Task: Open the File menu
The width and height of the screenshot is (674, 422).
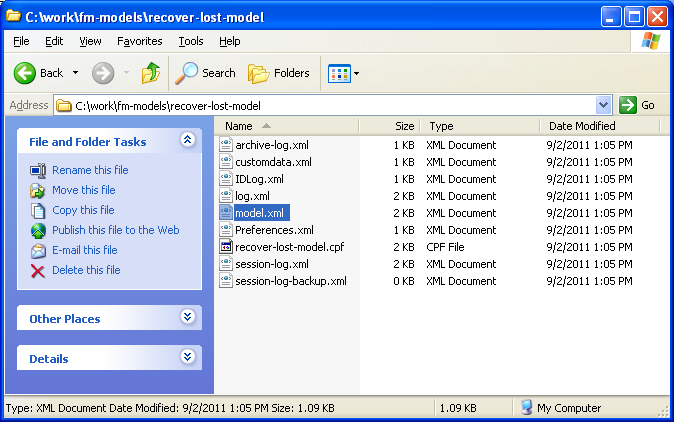Action: click(x=21, y=41)
